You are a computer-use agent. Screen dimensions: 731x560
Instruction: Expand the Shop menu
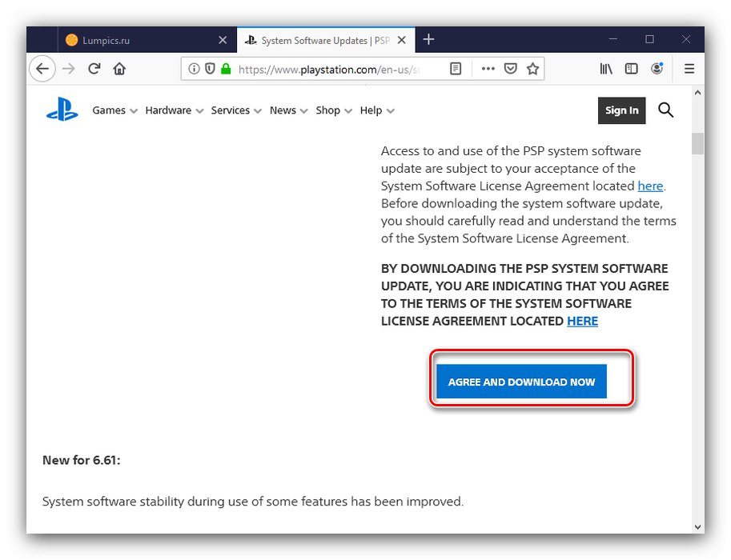click(x=334, y=110)
